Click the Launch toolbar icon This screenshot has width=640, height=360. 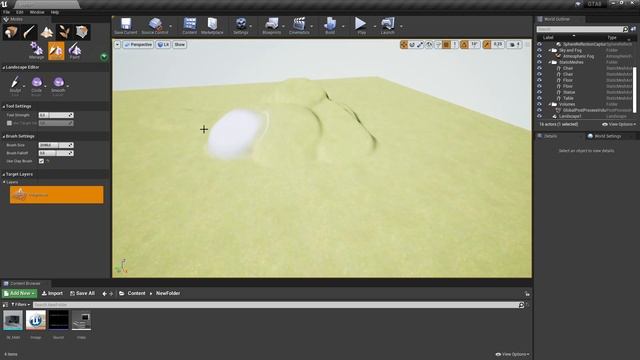click(387, 26)
